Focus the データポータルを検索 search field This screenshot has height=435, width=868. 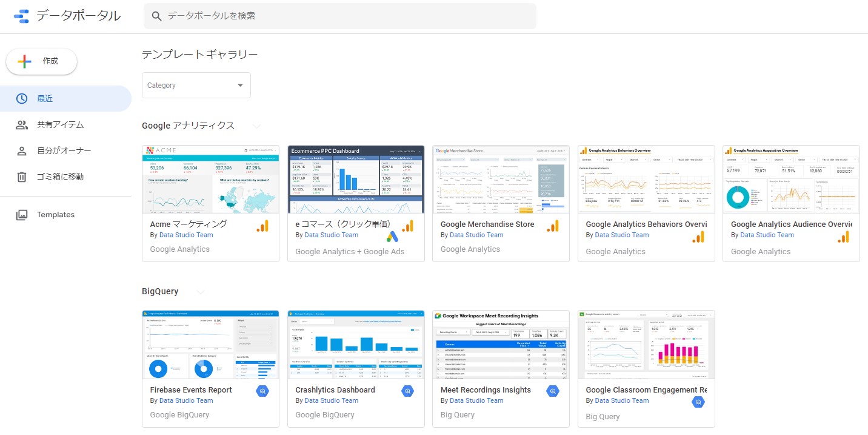[x=340, y=16]
